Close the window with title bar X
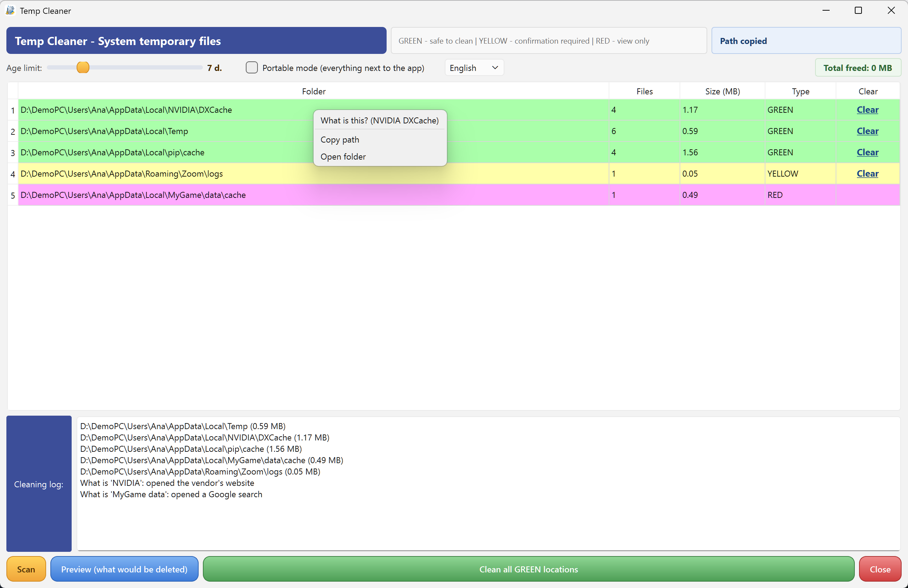Image resolution: width=908 pixels, height=588 pixels. [891, 10]
